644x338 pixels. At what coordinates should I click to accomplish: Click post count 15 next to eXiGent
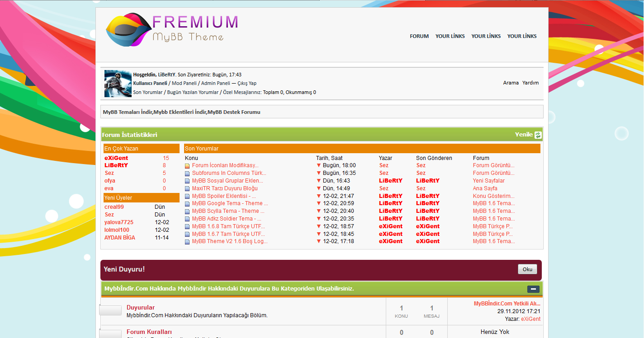pos(166,158)
